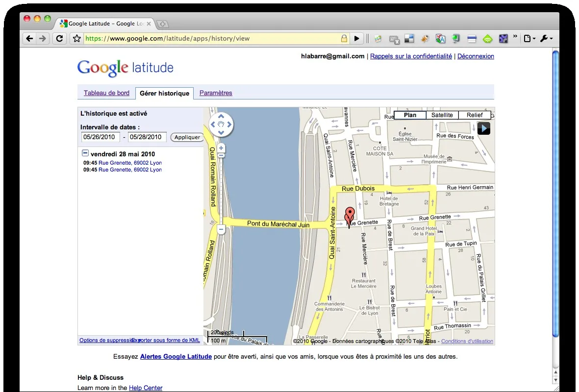Switch to the Paramètres tab

(216, 93)
